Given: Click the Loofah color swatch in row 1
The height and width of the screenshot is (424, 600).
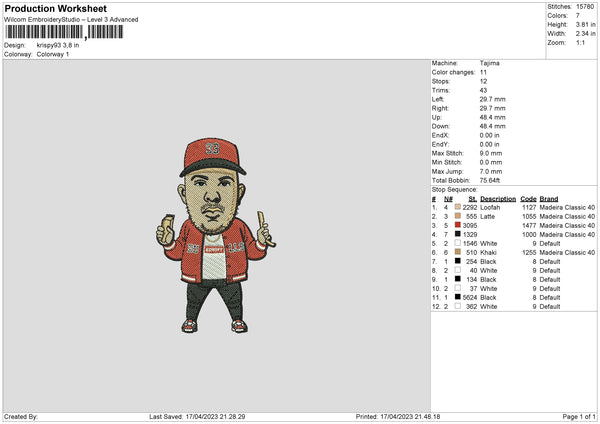Looking at the screenshot, I should coord(458,207).
